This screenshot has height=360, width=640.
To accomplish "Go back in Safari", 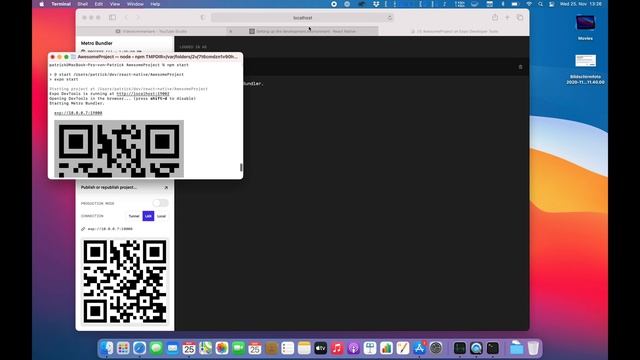I will (126, 18).
